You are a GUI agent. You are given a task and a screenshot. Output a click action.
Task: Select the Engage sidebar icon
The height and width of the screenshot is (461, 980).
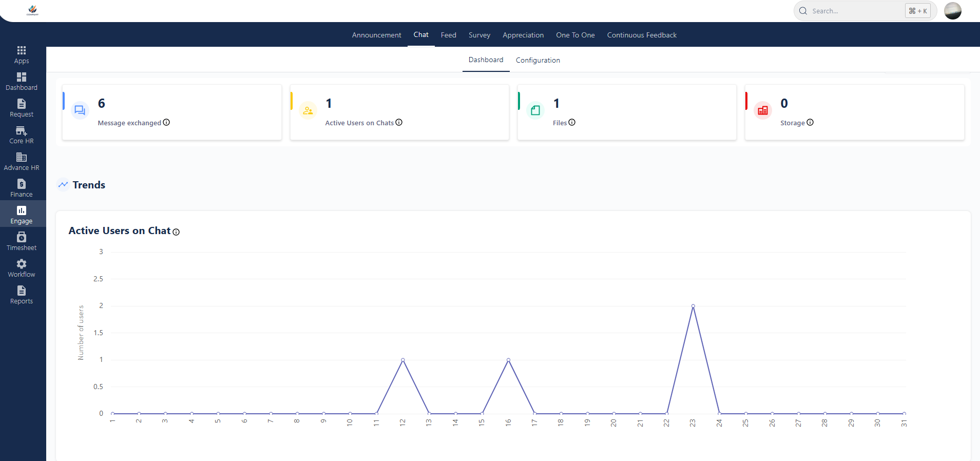pyautogui.click(x=22, y=210)
